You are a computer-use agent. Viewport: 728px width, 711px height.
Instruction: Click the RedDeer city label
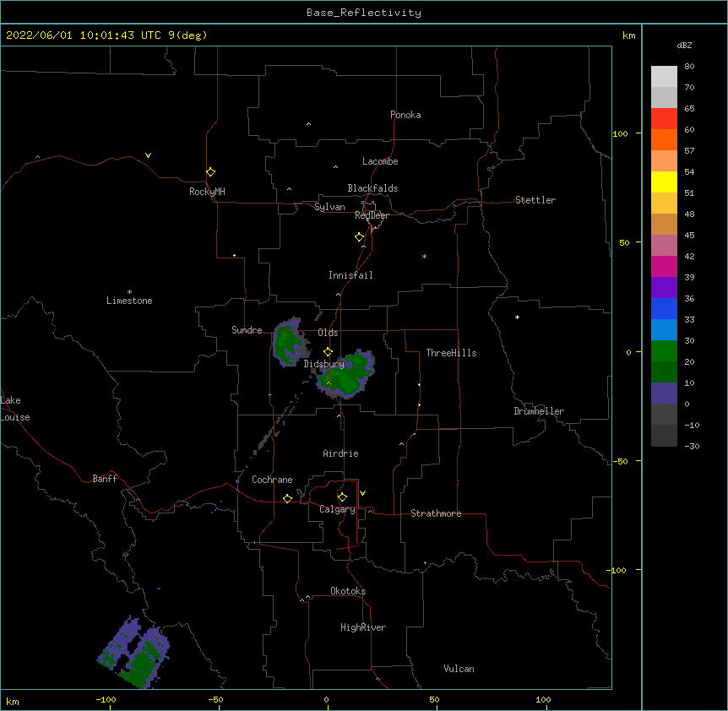tap(372, 215)
